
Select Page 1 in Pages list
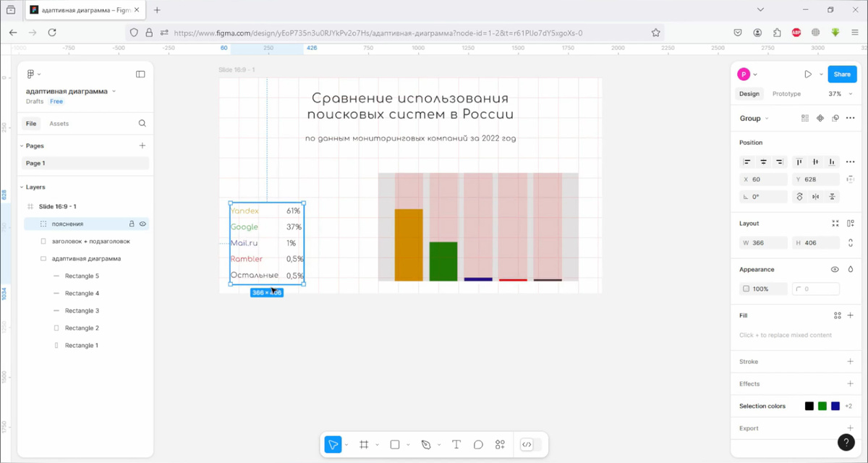click(x=85, y=163)
